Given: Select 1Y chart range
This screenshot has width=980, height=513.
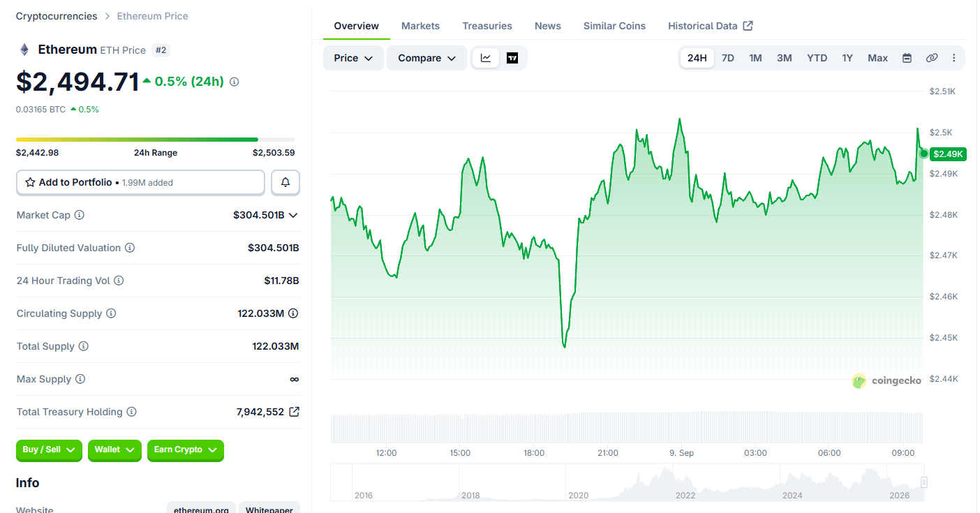Looking at the screenshot, I should pos(847,58).
